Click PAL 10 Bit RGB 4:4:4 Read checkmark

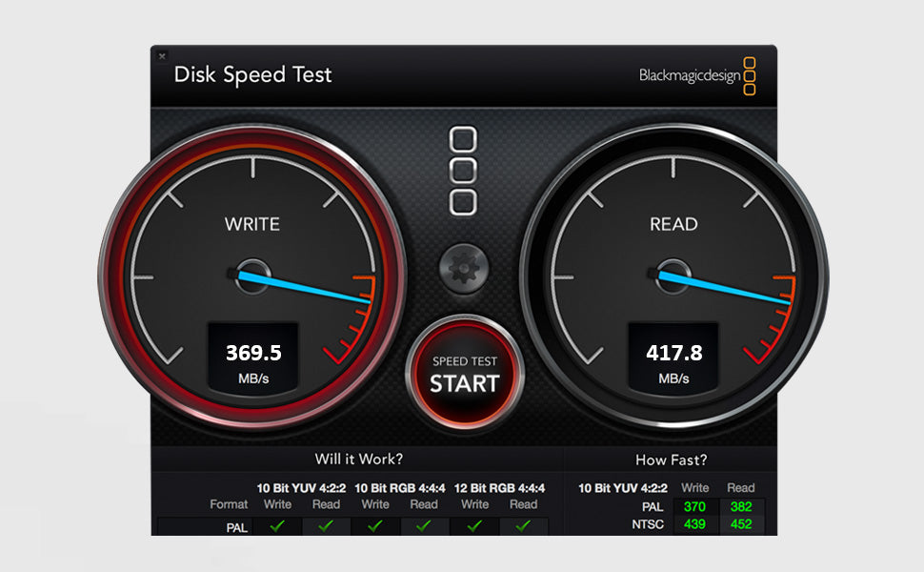[x=424, y=525]
